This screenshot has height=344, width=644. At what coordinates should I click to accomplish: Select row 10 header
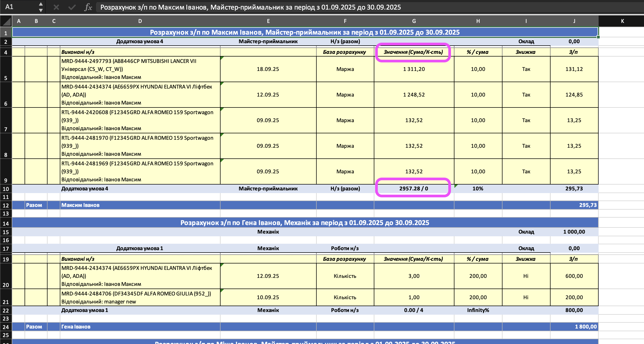6,189
